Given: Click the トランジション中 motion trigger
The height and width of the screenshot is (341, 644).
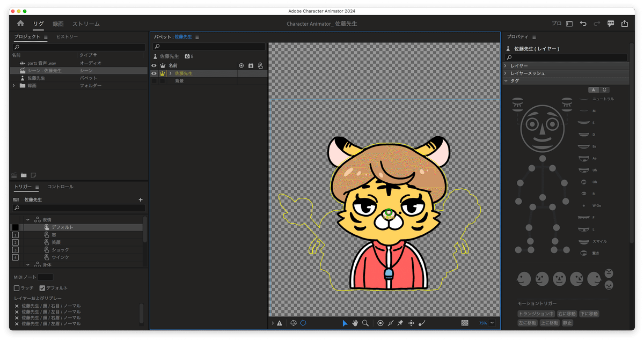Looking at the screenshot, I should 536,314.
